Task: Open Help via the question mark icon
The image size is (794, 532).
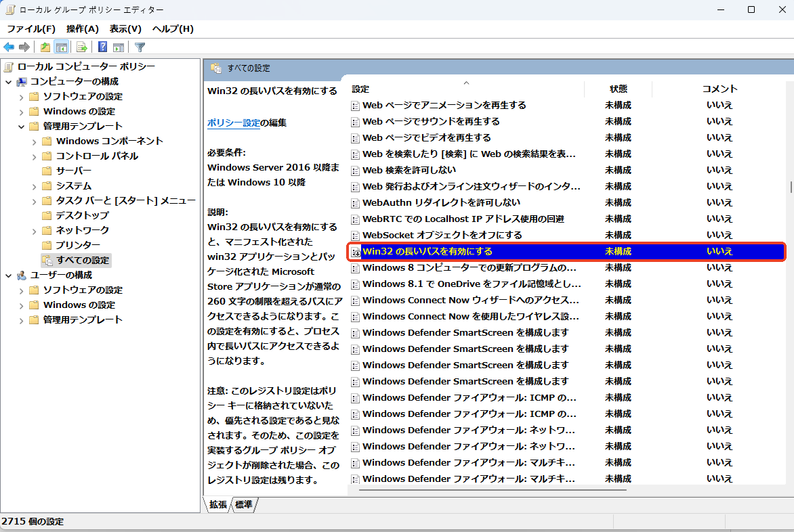Action: click(x=102, y=47)
